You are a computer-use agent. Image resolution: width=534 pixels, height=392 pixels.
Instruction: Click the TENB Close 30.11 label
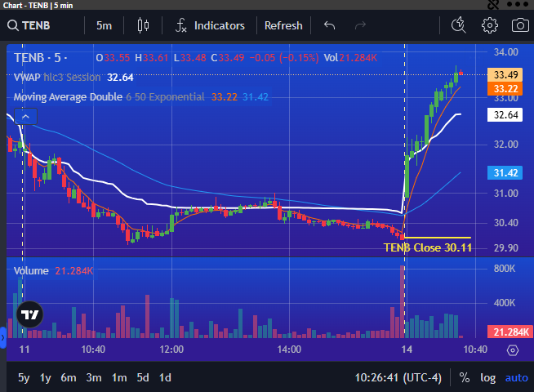[x=428, y=247]
